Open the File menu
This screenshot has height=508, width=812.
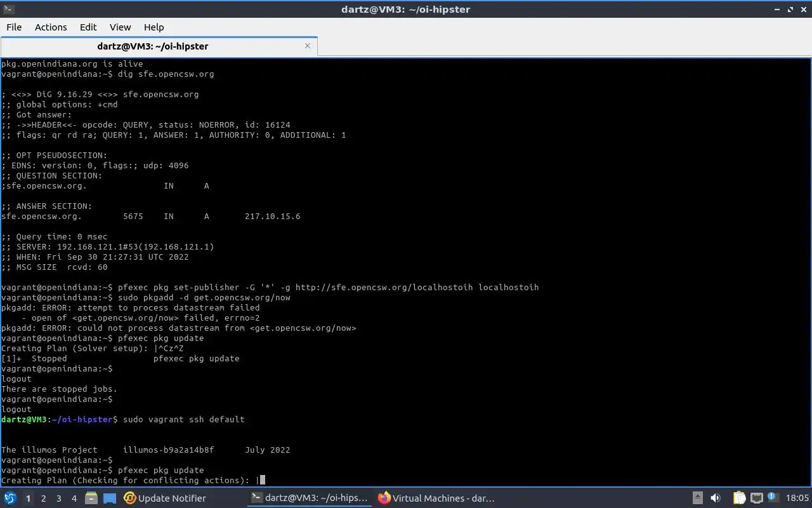tap(14, 27)
